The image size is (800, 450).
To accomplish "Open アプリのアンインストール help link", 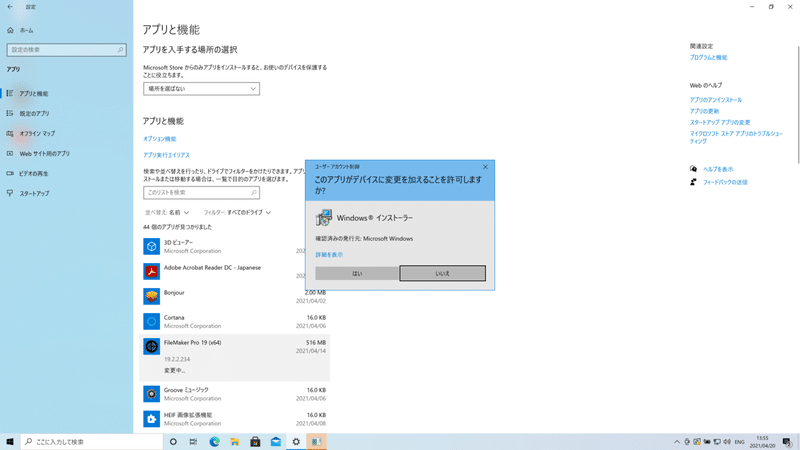I will coord(716,100).
